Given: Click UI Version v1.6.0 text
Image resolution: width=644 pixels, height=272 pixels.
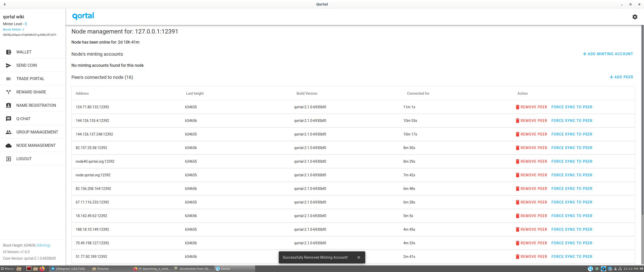Looking at the screenshot, I should tap(16, 252).
